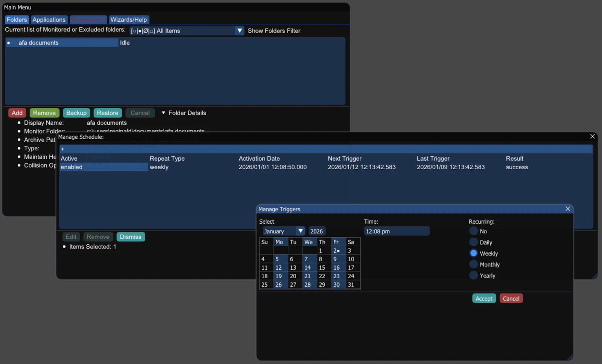Switch to the Folders tab
The width and height of the screenshot is (602, 364).
pyautogui.click(x=17, y=20)
